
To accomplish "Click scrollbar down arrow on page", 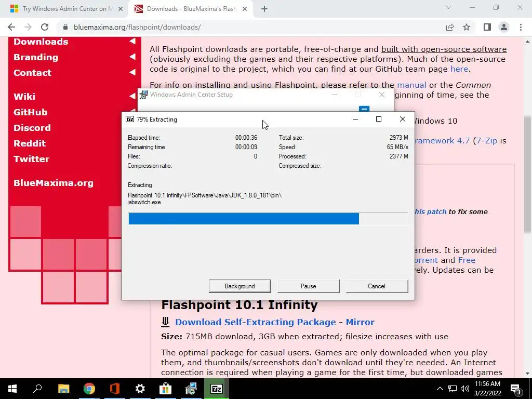I will click(x=528, y=374).
